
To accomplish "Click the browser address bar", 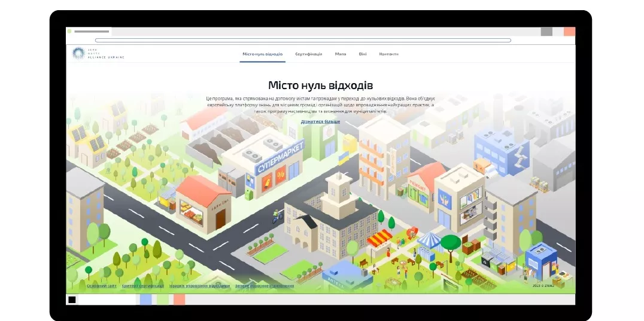I will tap(302, 40).
